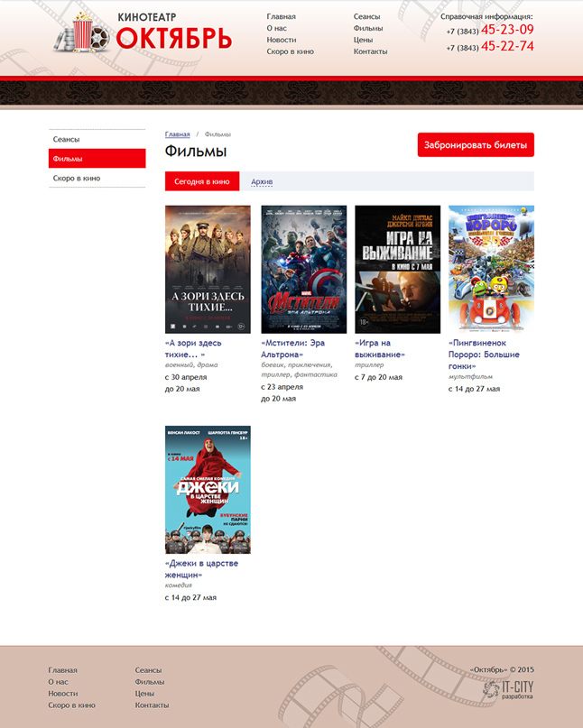Viewport: 583px width, 728px height.
Task: Open Скоро в кино in header menu
Action: 290,51
